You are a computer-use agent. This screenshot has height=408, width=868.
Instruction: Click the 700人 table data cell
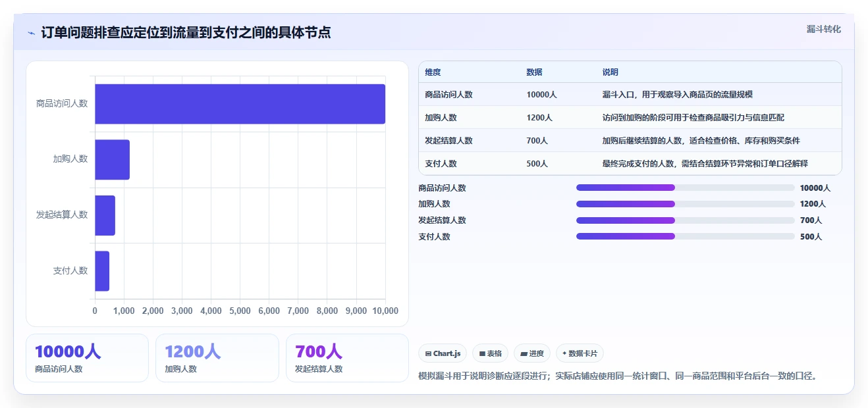click(537, 141)
